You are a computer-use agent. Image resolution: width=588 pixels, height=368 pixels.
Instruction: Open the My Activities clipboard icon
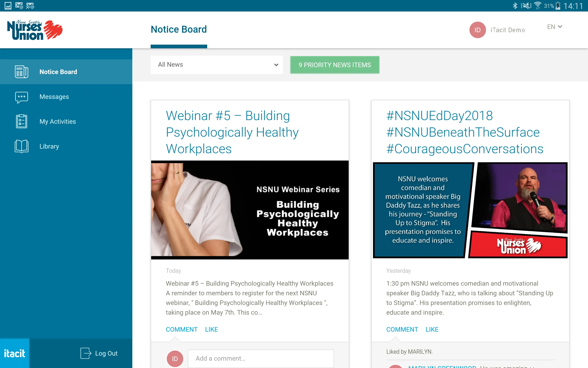21,121
